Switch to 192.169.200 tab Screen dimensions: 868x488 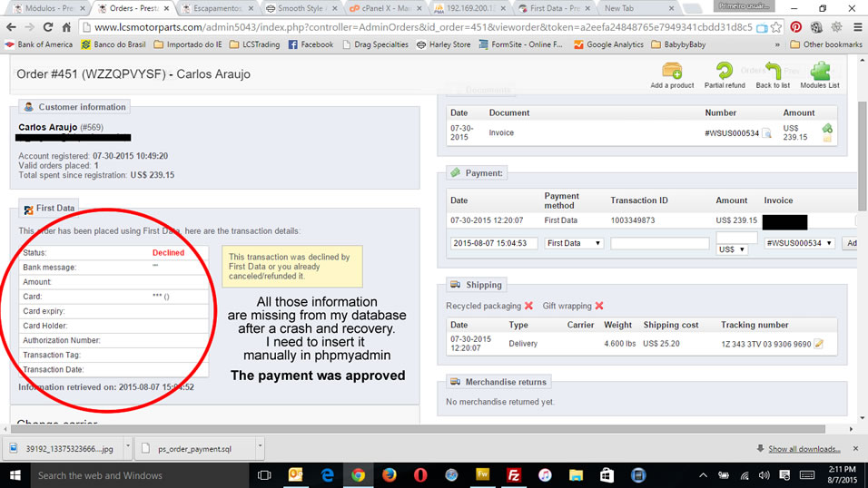tap(469, 8)
